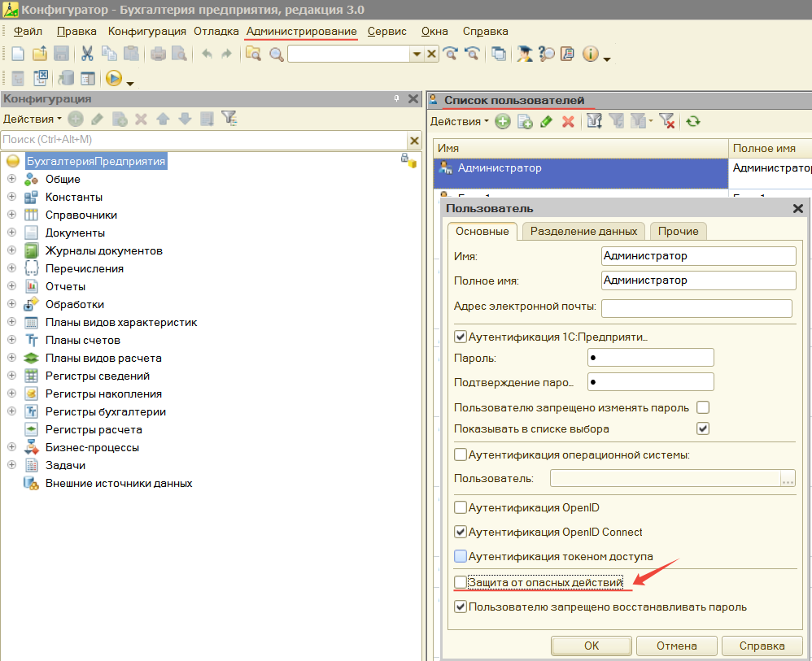812x661 pixels.
Task: Switch to the Прочие tab
Action: point(679,232)
